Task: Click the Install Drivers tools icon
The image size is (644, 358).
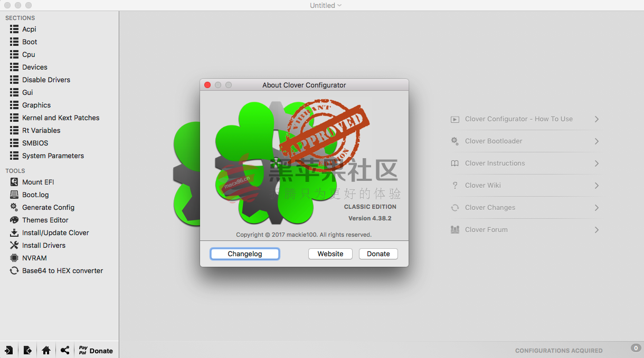Action: pos(14,245)
